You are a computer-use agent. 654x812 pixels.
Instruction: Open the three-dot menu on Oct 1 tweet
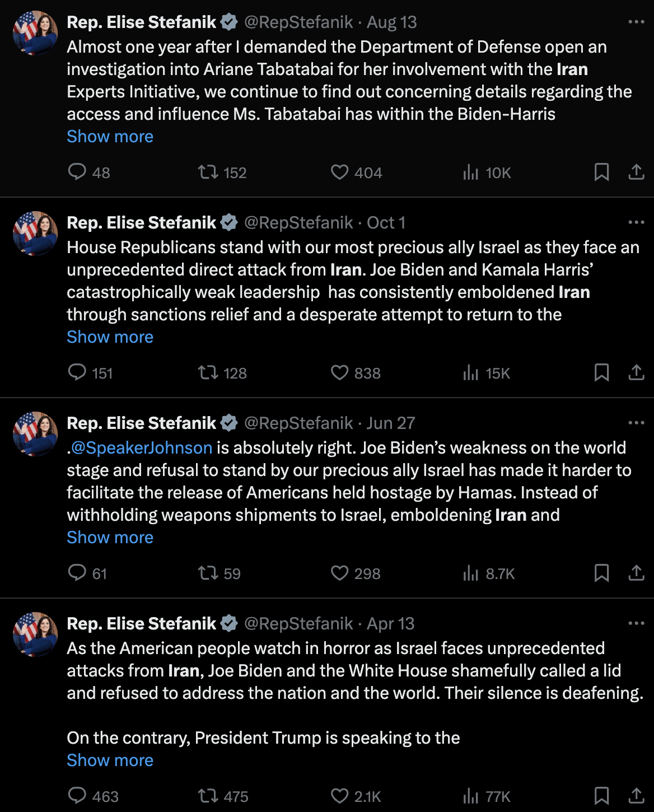[x=636, y=222]
